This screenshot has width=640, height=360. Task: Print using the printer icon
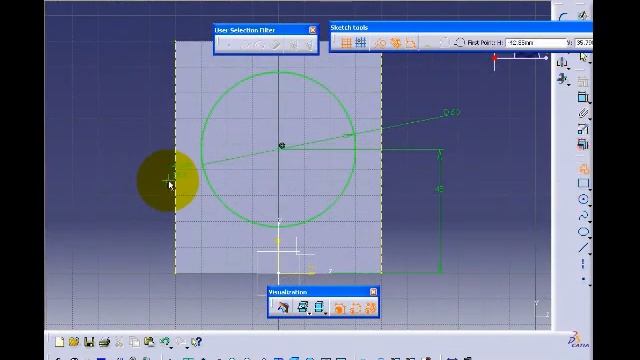tap(104, 342)
